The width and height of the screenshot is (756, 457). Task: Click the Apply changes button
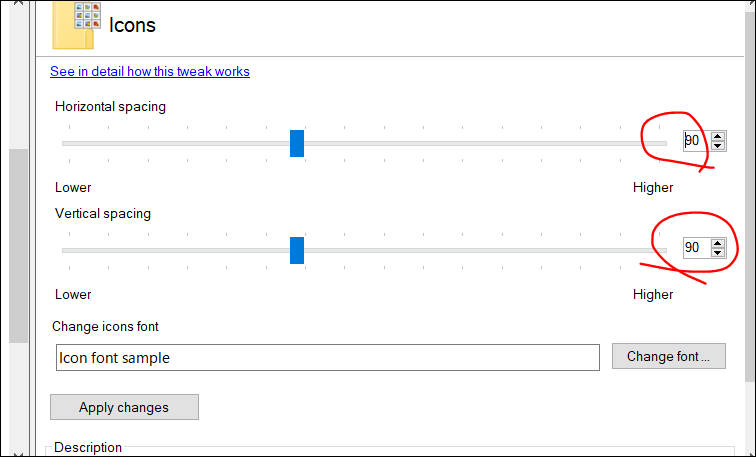pyautogui.click(x=124, y=407)
